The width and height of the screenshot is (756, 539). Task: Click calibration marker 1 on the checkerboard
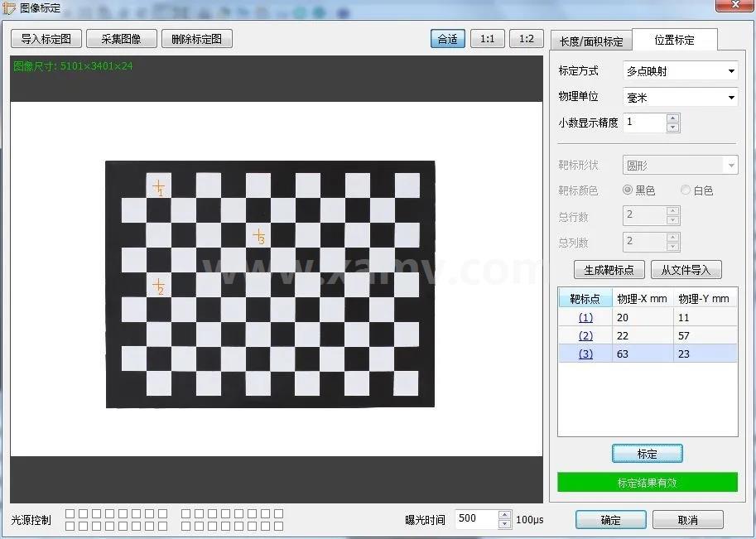click(158, 186)
